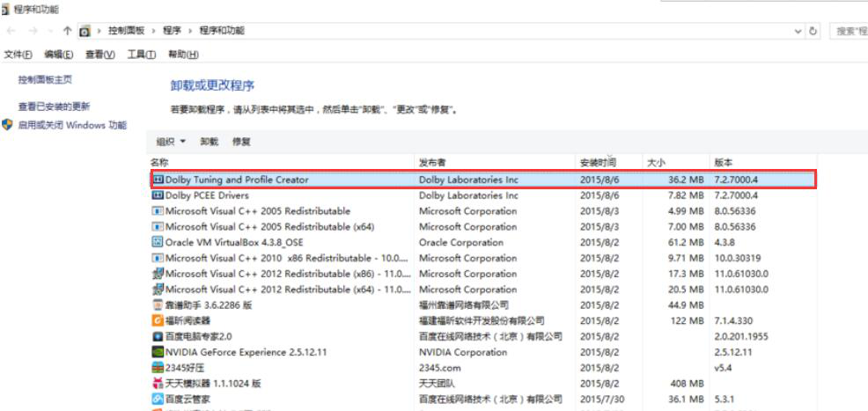Click publisher 福州靠谱网络有限公司
The height and width of the screenshot is (411, 868).
click(x=463, y=305)
